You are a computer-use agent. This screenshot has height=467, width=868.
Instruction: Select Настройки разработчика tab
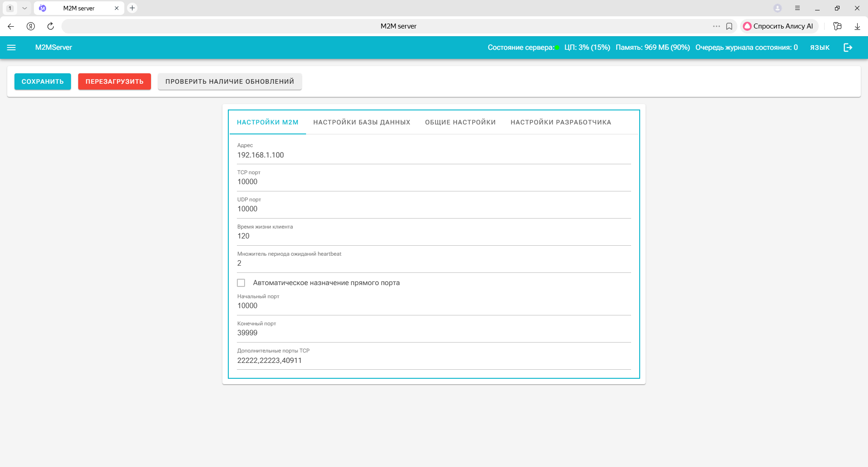coord(561,122)
